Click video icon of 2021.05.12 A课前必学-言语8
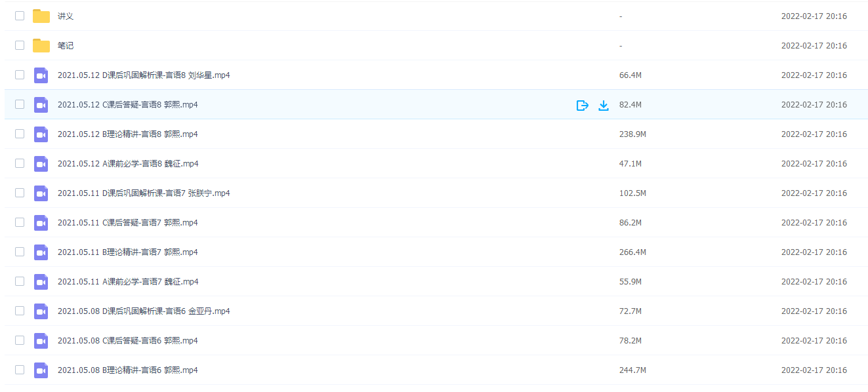The height and width of the screenshot is (392, 868). pyautogui.click(x=41, y=164)
